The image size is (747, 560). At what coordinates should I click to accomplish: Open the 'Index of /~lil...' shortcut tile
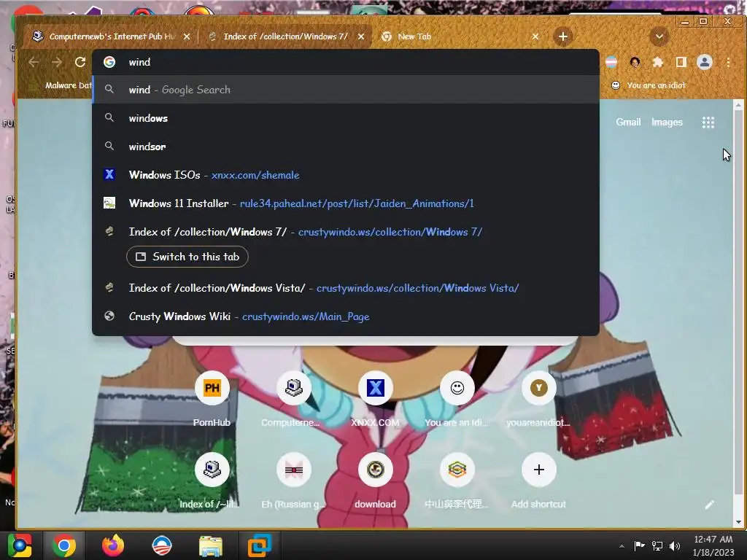click(x=212, y=481)
